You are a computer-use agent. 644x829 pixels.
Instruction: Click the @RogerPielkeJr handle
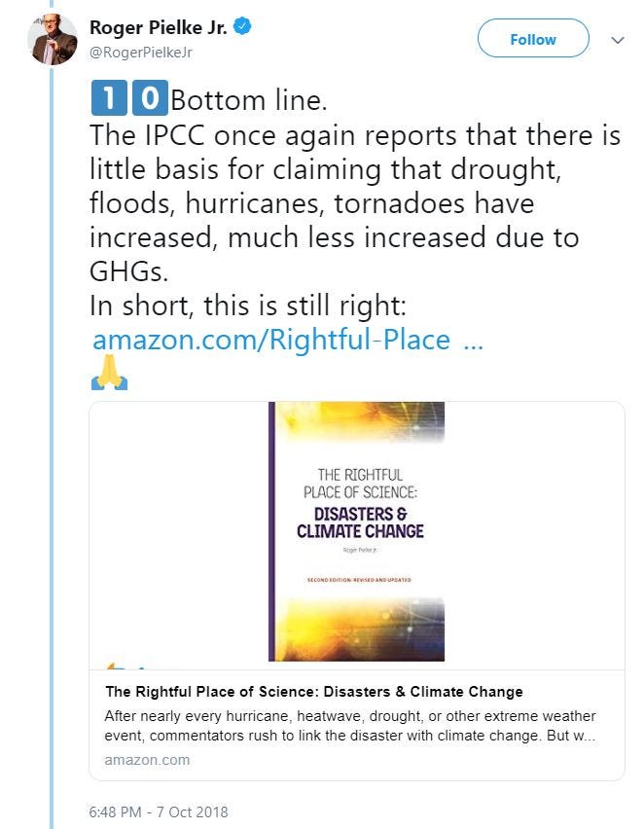coord(140,53)
